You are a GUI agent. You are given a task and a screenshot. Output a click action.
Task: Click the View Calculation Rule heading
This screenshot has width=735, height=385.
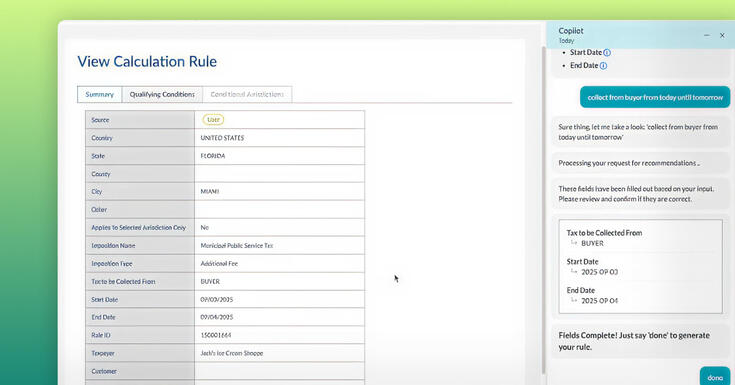pos(147,61)
